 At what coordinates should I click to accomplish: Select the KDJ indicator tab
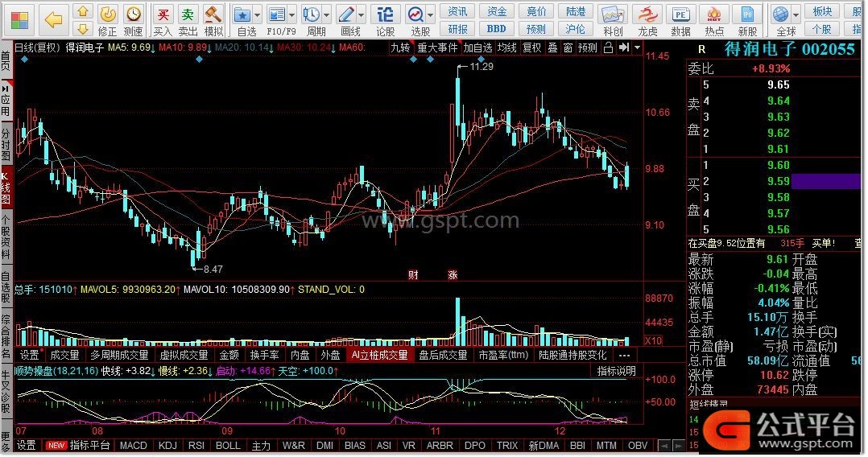click(x=167, y=446)
